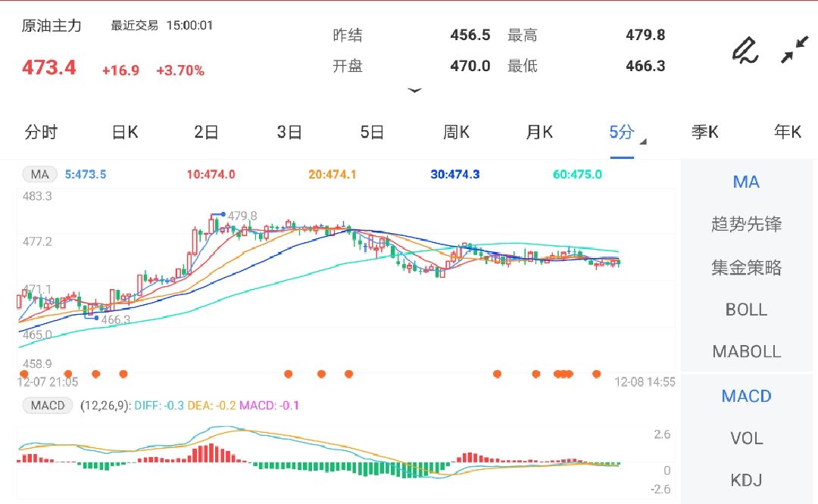818x504 pixels.
Task: Select the 集金策略 indicator option
Action: pos(746,267)
